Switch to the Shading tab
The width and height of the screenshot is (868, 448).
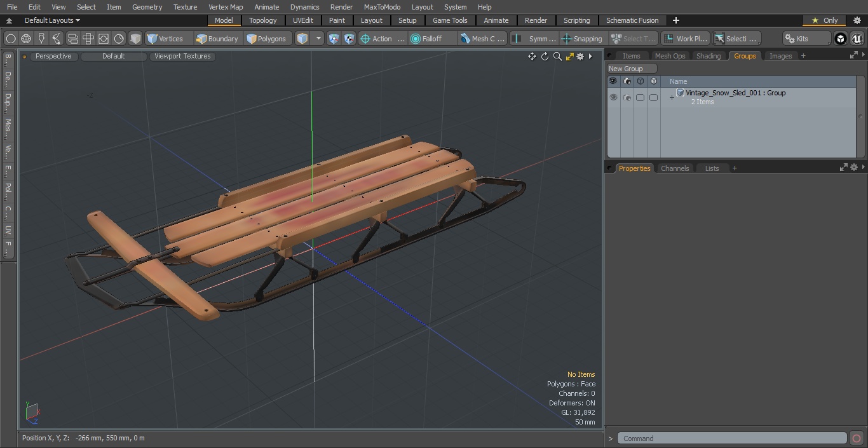(x=709, y=56)
